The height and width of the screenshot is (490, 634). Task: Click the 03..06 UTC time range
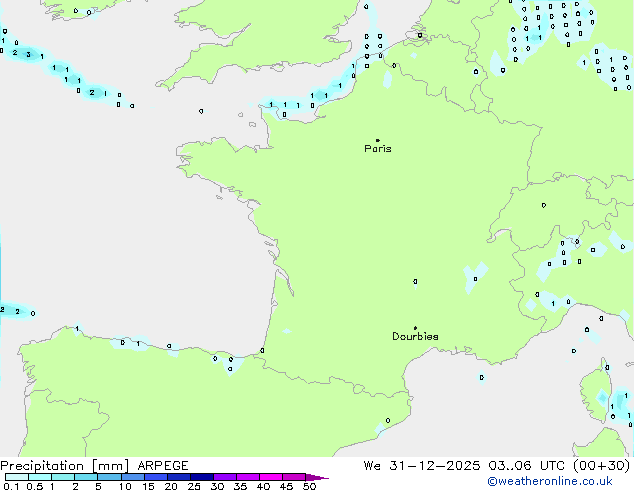[x=526, y=466]
